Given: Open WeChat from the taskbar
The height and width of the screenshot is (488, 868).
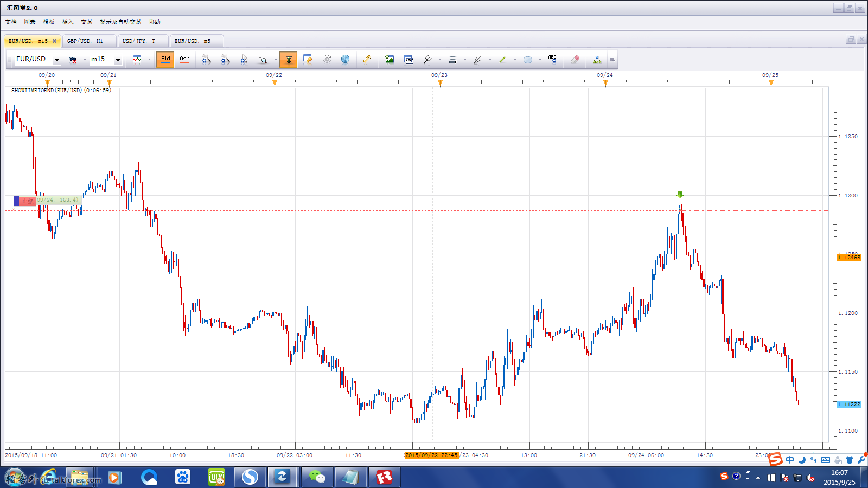Looking at the screenshot, I should pos(317,477).
